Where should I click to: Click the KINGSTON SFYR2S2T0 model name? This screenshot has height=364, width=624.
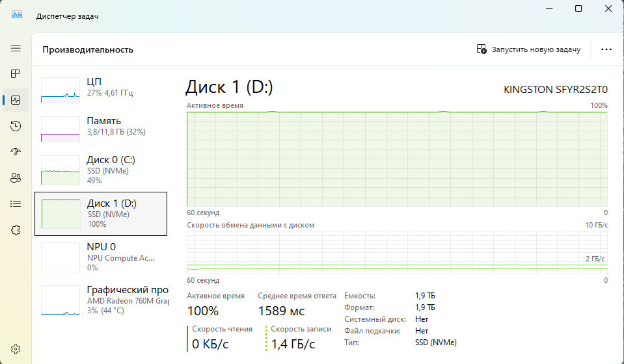[556, 90]
